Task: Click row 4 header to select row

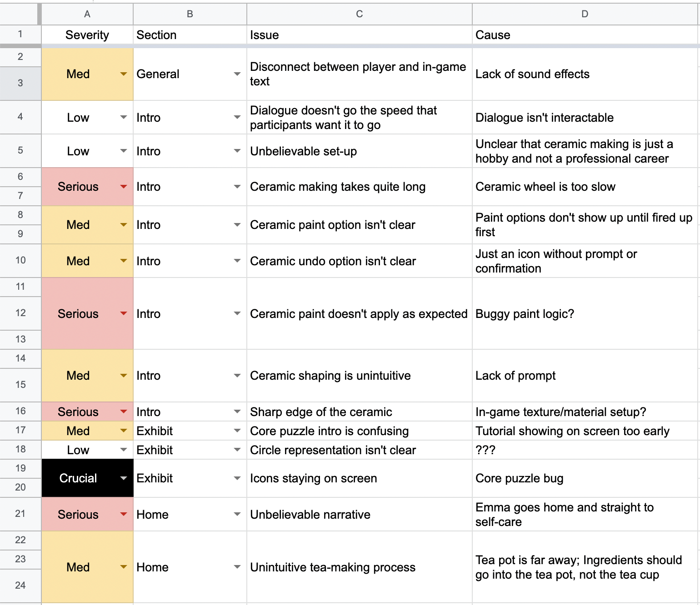Action: pos(20,117)
